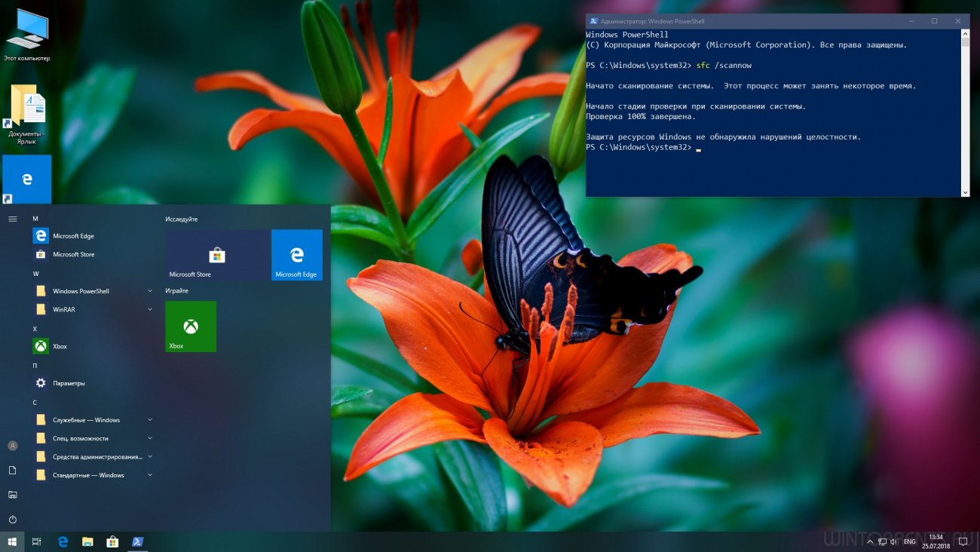The height and width of the screenshot is (552, 980).
Task: Expand the Start menu hamburger button
Action: coord(12,219)
